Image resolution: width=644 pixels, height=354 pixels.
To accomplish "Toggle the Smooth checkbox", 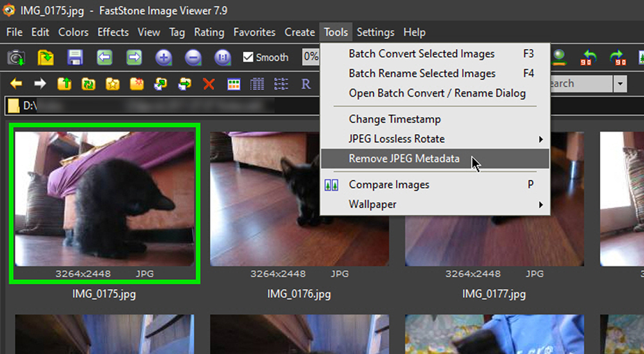I will pos(248,57).
